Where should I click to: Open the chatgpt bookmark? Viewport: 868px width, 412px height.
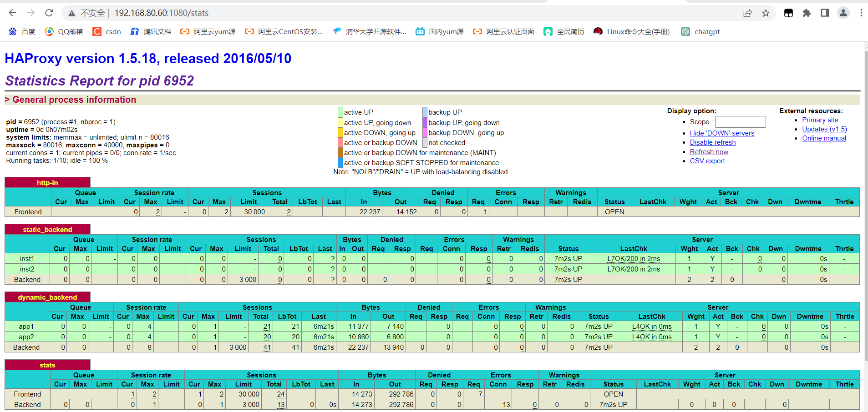tap(700, 31)
